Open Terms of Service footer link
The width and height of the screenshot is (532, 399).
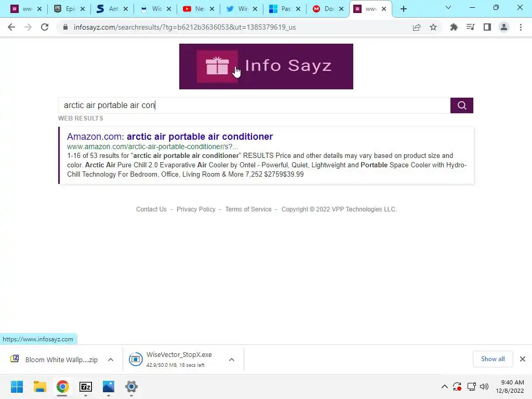(x=248, y=209)
